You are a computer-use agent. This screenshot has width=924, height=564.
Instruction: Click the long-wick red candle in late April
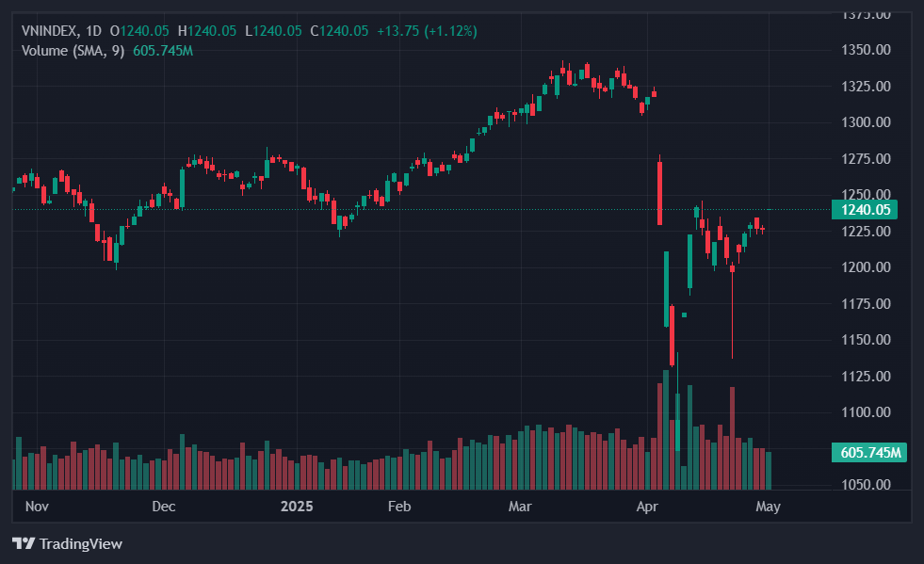(x=733, y=310)
